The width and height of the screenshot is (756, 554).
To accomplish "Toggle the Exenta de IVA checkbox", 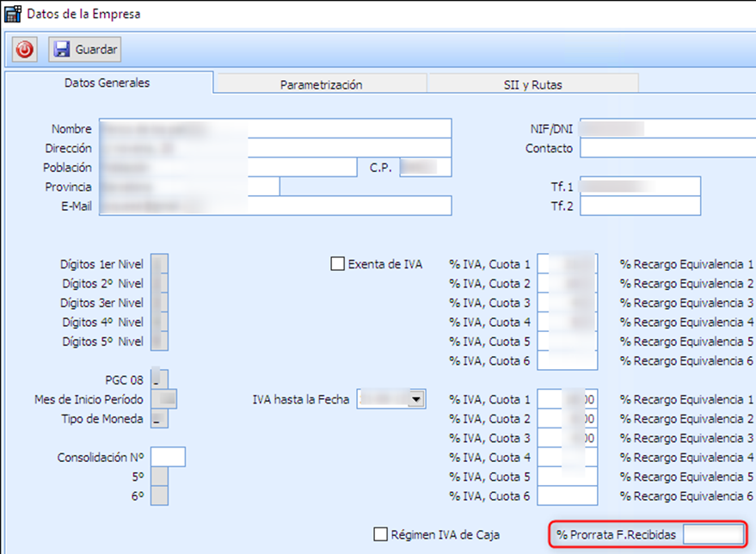I will coord(337,264).
